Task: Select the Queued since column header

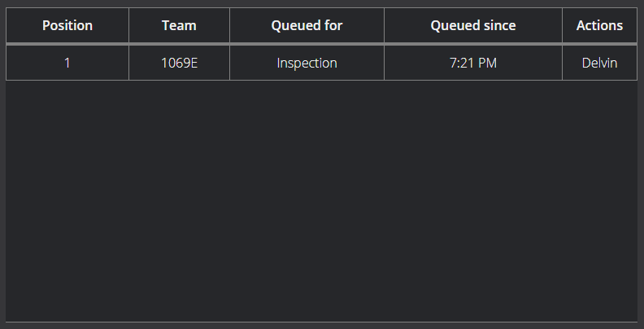Action: (x=473, y=25)
